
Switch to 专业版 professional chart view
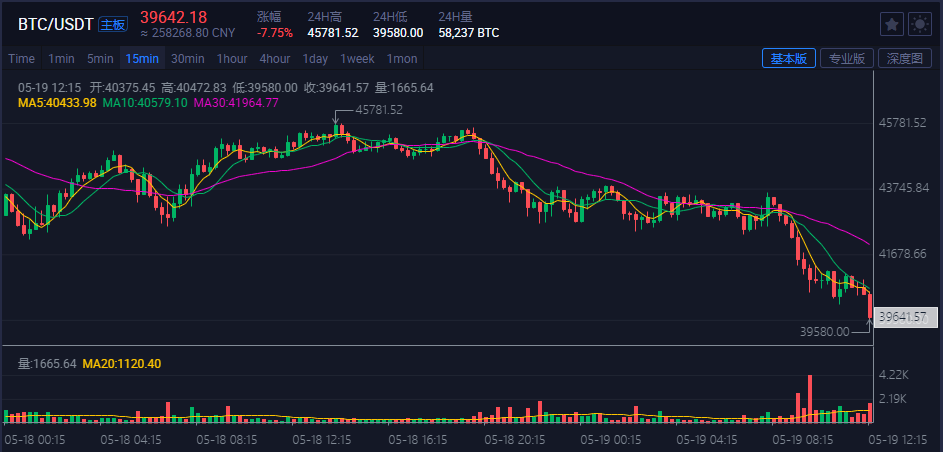tap(846, 58)
